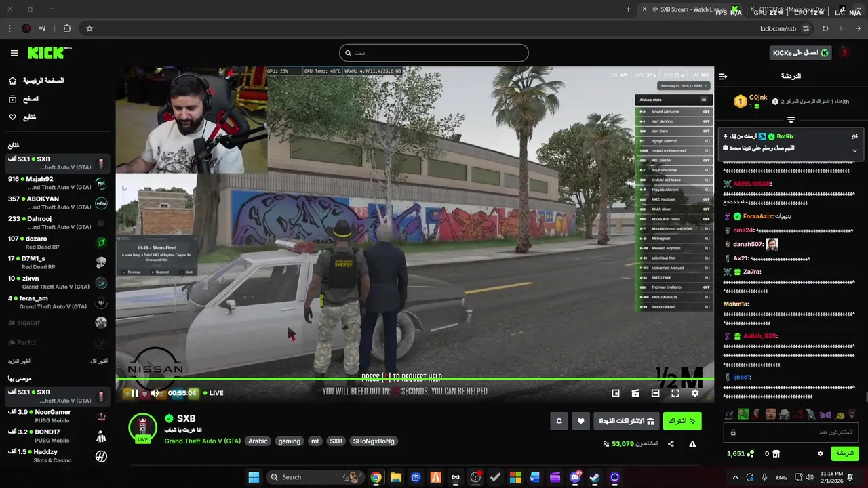Open Haddzy recommended channel

pyautogui.click(x=58, y=456)
